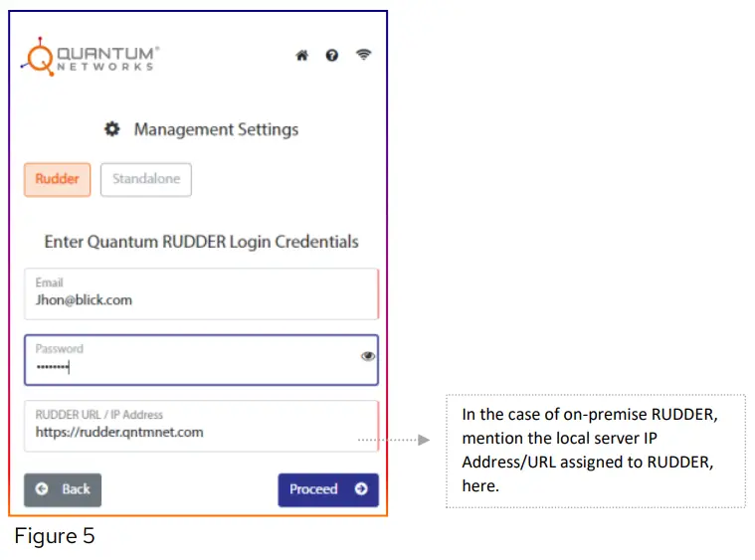Click 'Enter Quantum RUDDER Login Credentials' text

(x=201, y=242)
